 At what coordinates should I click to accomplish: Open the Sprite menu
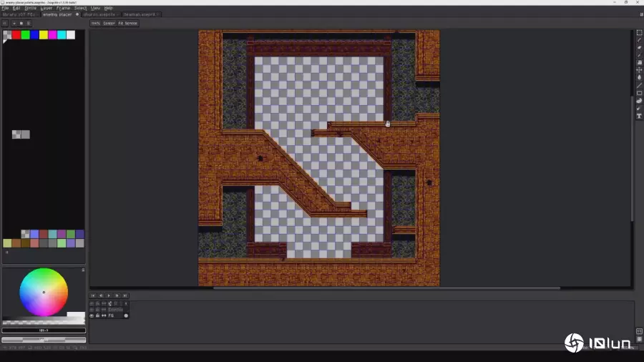pos(31,8)
